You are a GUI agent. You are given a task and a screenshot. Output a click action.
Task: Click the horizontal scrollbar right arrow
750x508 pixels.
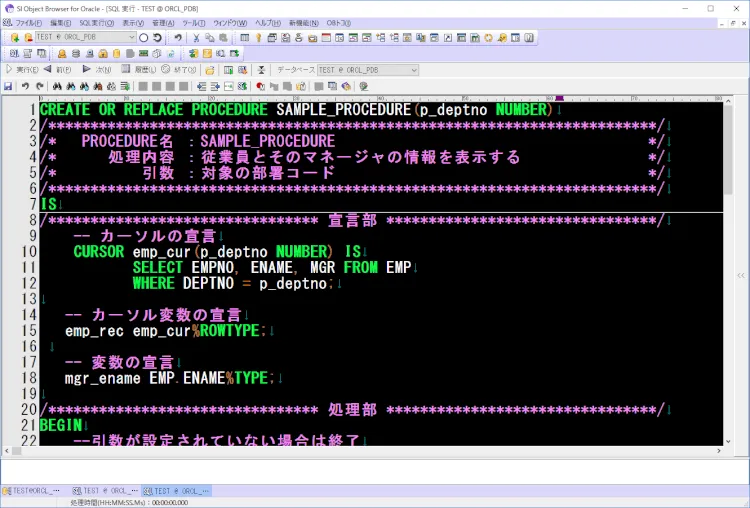tap(718, 451)
